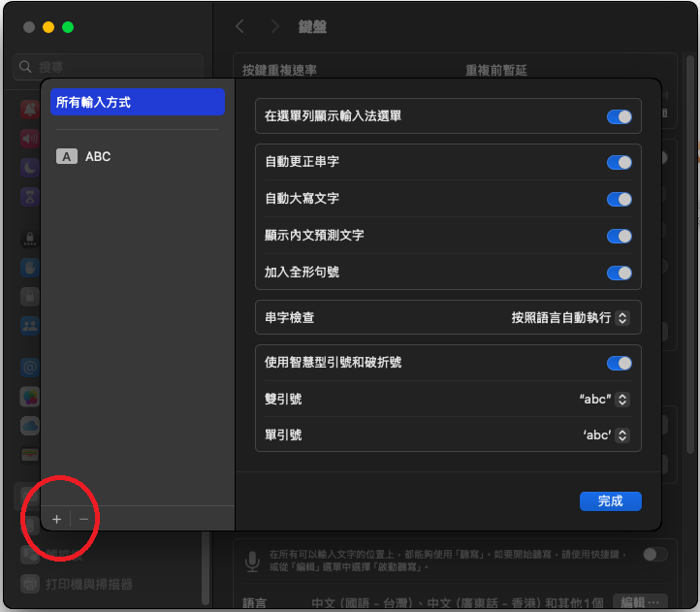Select 所有輸入方式 in the list

point(137,102)
